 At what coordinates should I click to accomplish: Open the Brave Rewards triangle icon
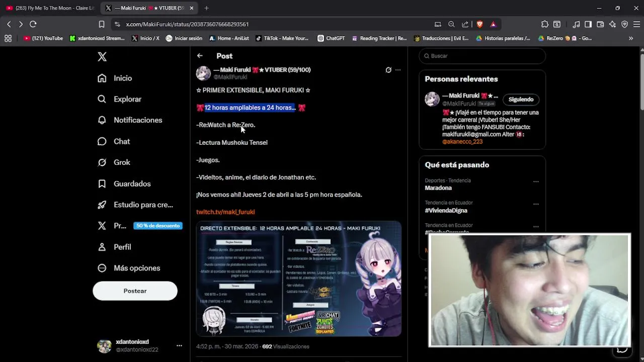click(493, 24)
